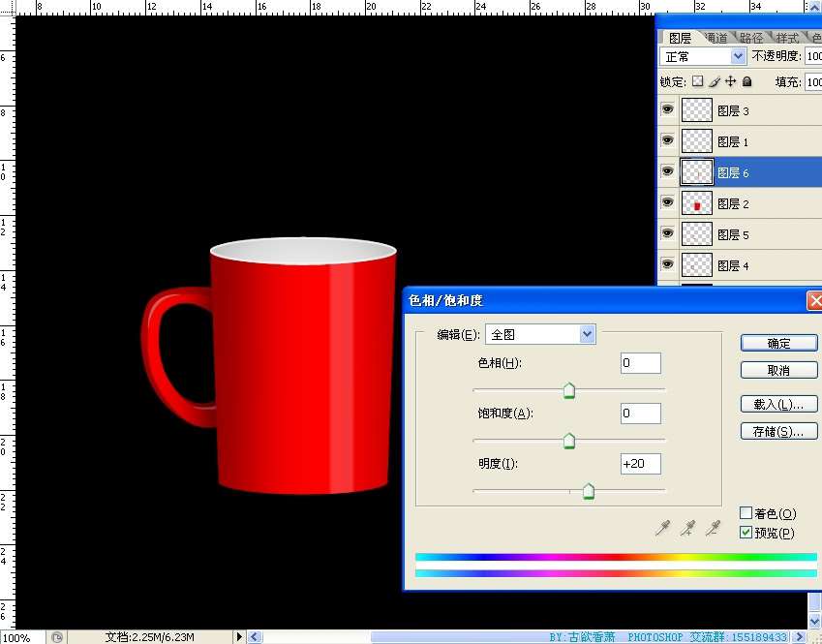Click the lock all padlock icon
The height and width of the screenshot is (644, 822).
pos(746,82)
